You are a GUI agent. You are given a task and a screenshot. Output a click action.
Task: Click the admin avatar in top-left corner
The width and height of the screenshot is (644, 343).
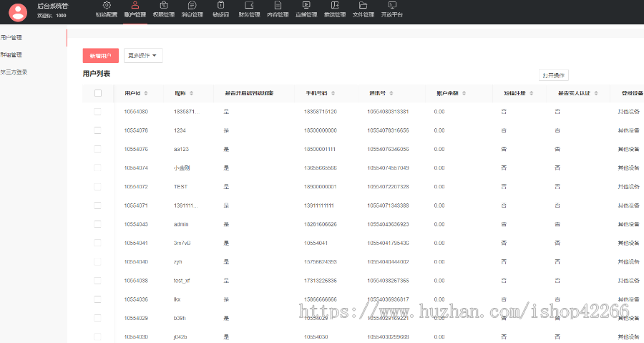(17, 11)
